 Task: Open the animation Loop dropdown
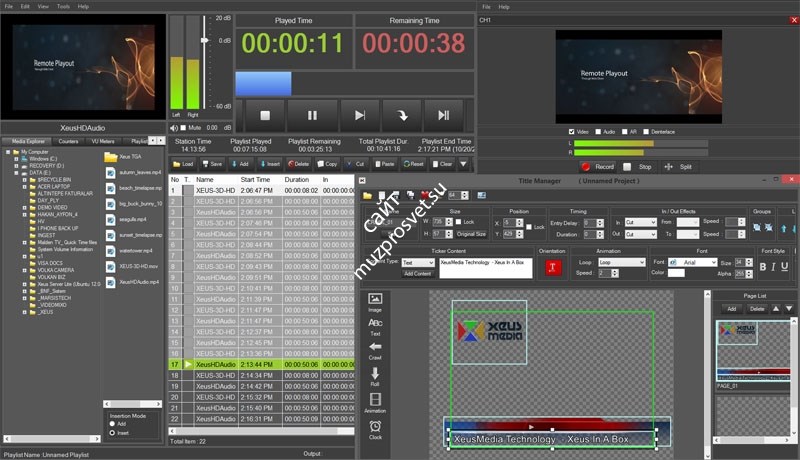click(x=622, y=262)
